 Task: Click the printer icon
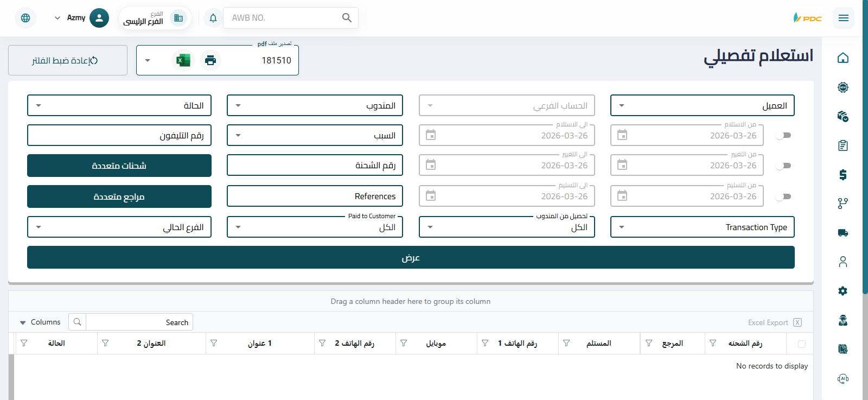[210, 60]
